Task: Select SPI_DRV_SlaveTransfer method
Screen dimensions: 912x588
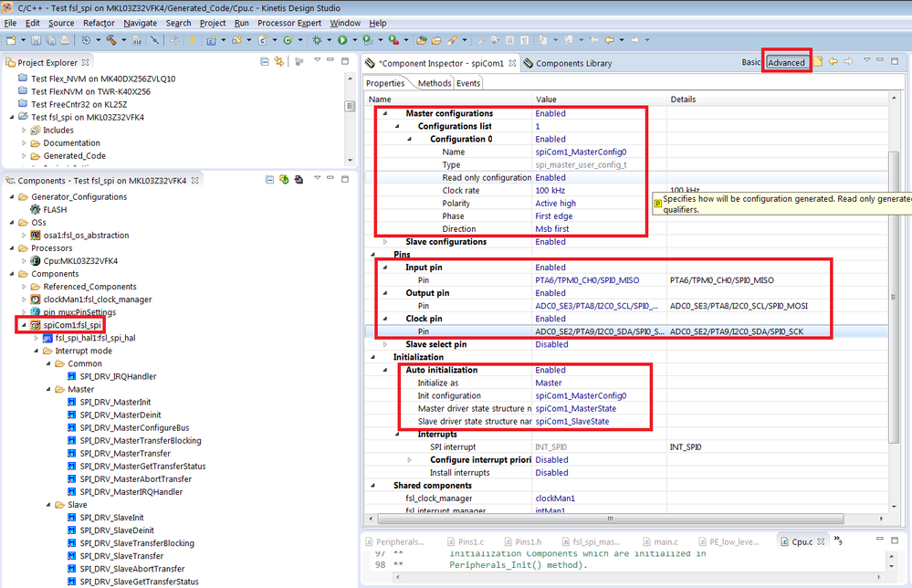Action: click(x=121, y=555)
